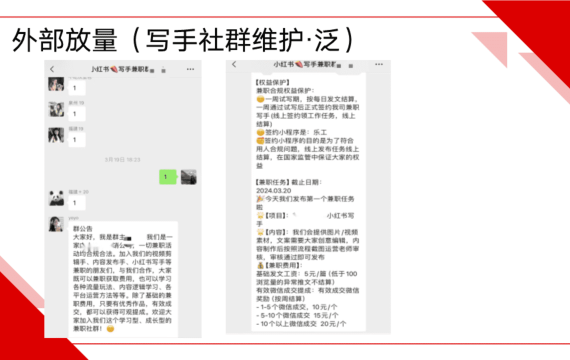The image size is (570, 360).
Task: Click the "群公告" heading in the announcement message
Action: point(83,229)
